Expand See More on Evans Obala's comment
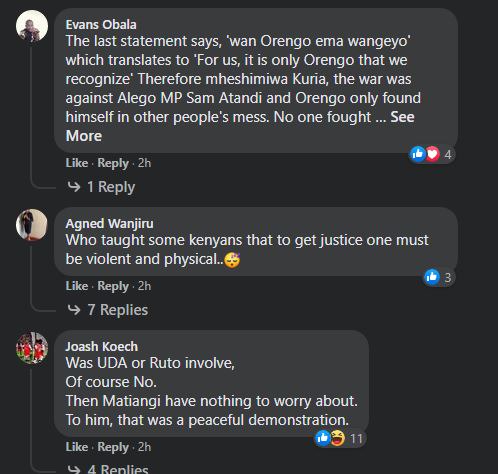Viewport: 498px width, 474px height. coord(240,126)
